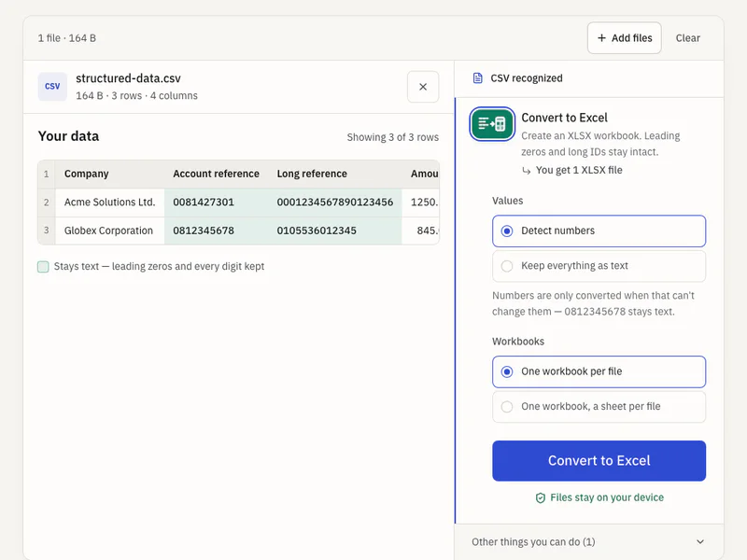The width and height of the screenshot is (747, 560).
Task: Click the structured-data.csv file name
Action: click(128, 78)
